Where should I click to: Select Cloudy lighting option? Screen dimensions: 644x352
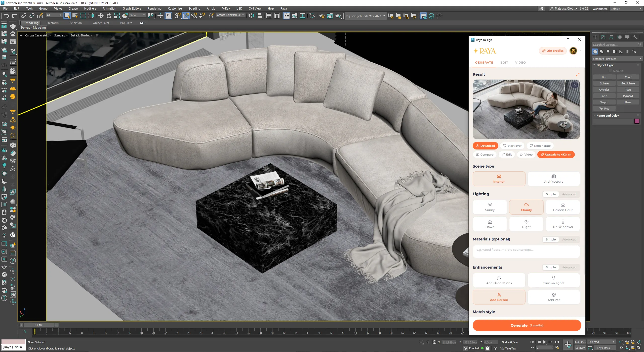click(526, 207)
